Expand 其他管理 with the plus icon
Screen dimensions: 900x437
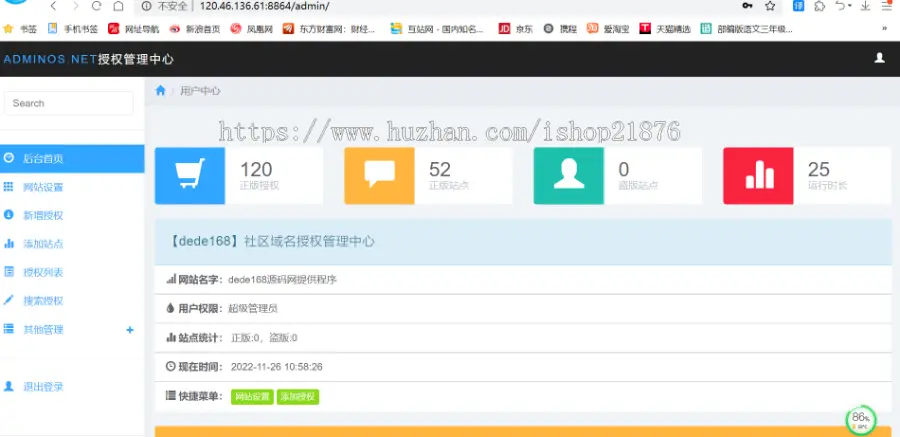click(130, 330)
